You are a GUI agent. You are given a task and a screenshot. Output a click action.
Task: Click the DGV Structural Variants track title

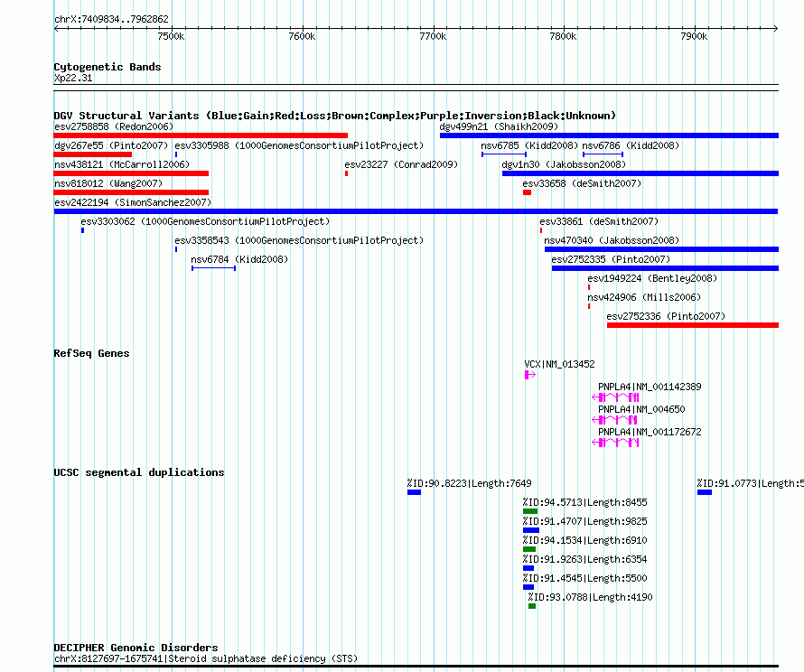click(x=335, y=116)
